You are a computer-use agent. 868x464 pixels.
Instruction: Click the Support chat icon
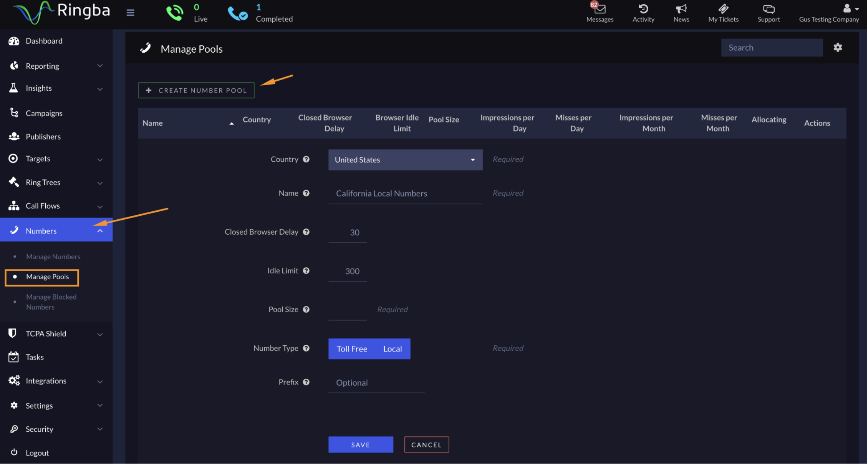pyautogui.click(x=769, y=9)
